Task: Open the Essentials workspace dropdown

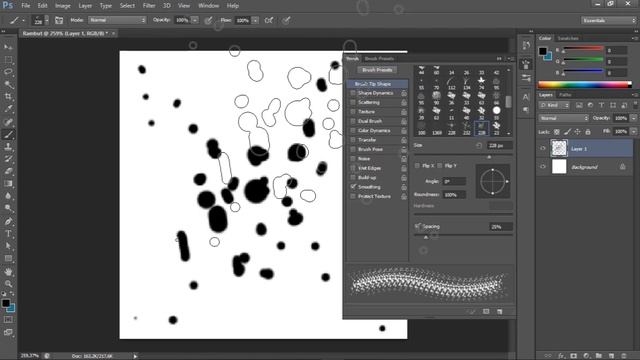Action: 609,20
